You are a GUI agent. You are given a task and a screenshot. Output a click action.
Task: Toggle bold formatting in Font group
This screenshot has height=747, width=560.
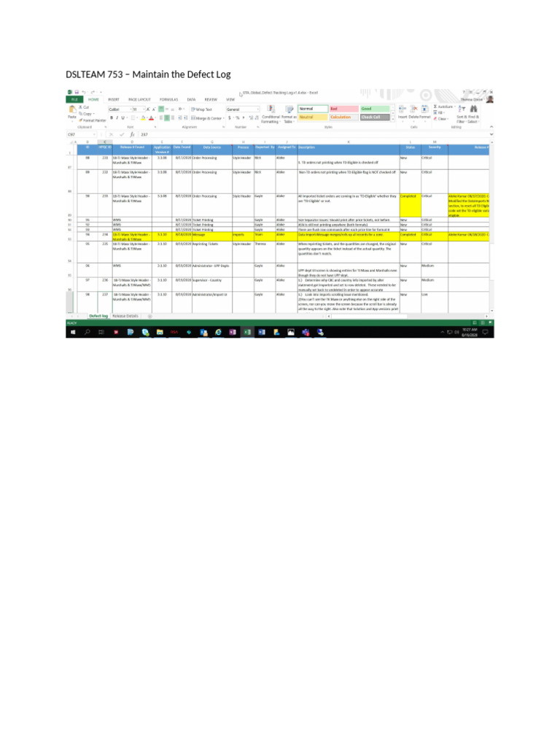112,117
